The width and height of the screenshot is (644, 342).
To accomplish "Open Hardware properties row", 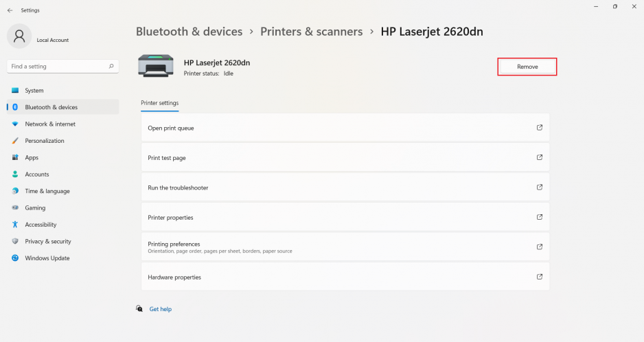I will pyautogui.click(x=345, y=277).
